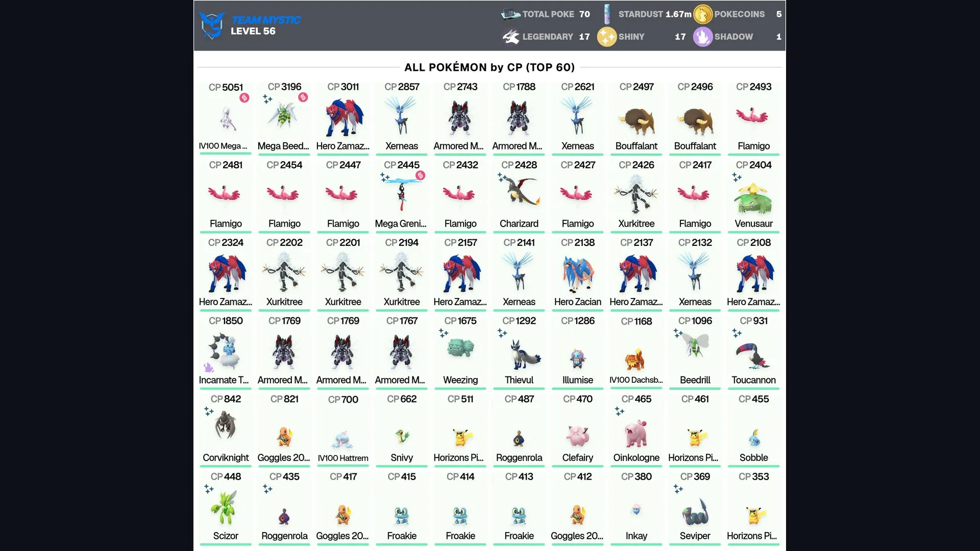This screenshot has width=980, height=551.
Task: Click the CP 2404 shiny Venusaur sprite
Action: coord(753,198)
